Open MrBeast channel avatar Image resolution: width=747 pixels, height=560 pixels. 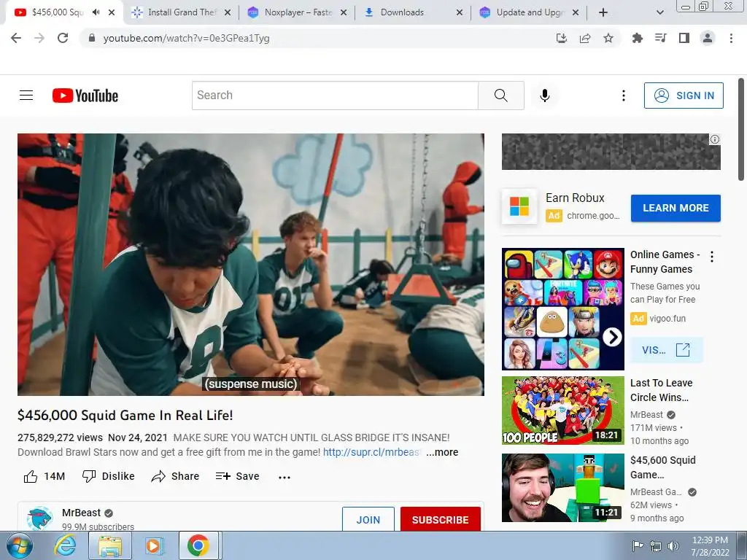(x=39, y=518)
